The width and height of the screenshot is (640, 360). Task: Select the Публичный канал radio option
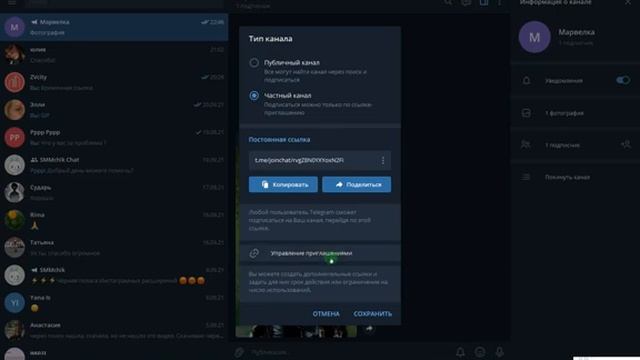254,63
